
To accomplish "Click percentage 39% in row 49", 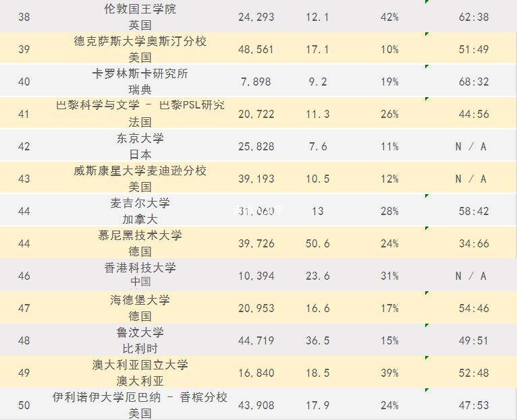I will click(x=389, y=373).
